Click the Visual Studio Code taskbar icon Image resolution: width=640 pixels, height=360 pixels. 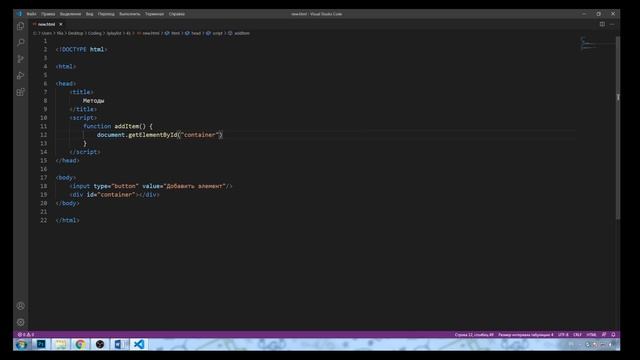pos(139,344)
